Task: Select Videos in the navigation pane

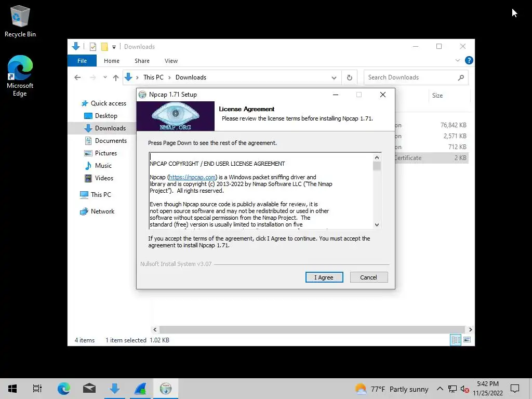Action: [x=98, y=178]
